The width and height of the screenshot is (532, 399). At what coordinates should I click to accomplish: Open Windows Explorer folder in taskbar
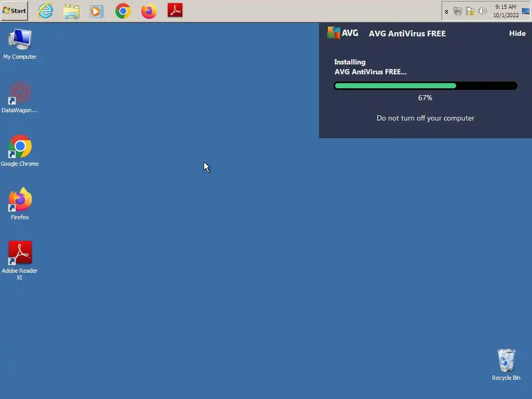click(x=71, y=11)
